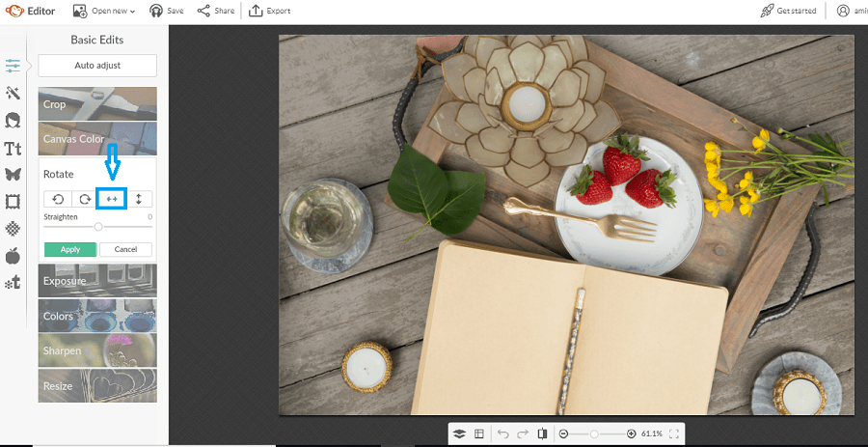The image size is (868, 447).
Task: Expand the Exposure section
Action: pos(97,281)
